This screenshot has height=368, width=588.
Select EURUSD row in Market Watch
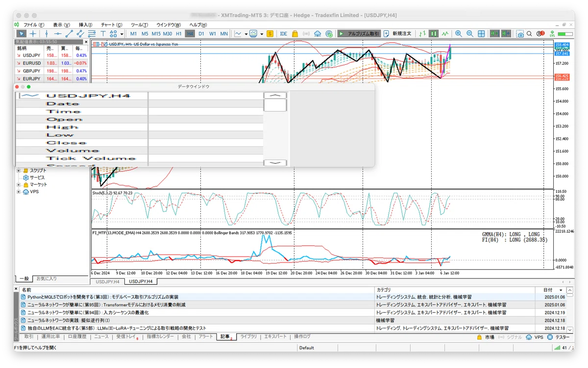tap(52, 63)
